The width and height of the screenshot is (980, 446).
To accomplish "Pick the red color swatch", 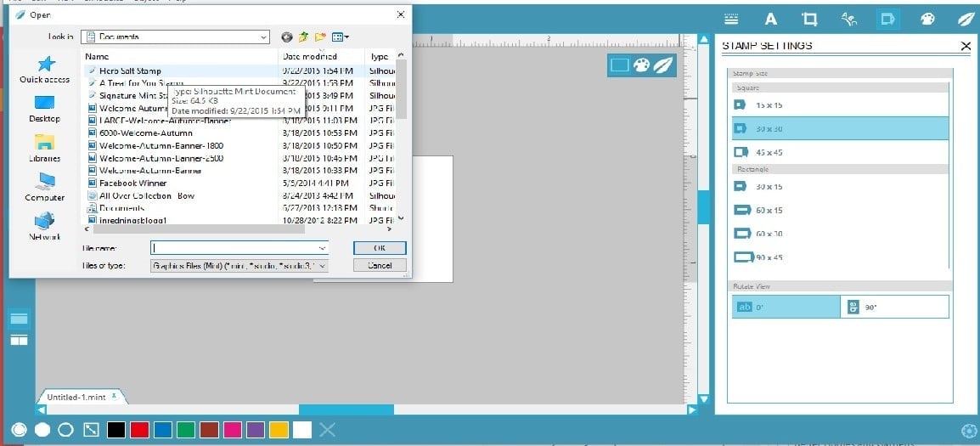I will [x=140, y=430].
